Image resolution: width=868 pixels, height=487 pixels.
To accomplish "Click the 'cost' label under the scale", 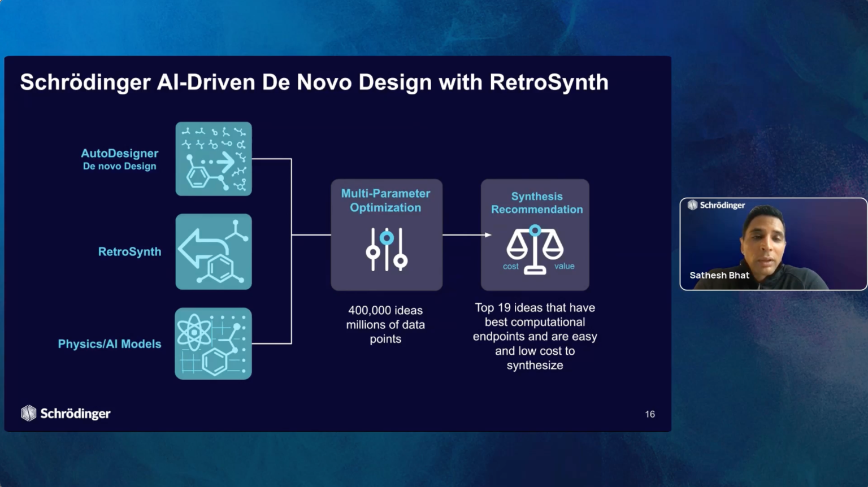I will tap(510, 267).
